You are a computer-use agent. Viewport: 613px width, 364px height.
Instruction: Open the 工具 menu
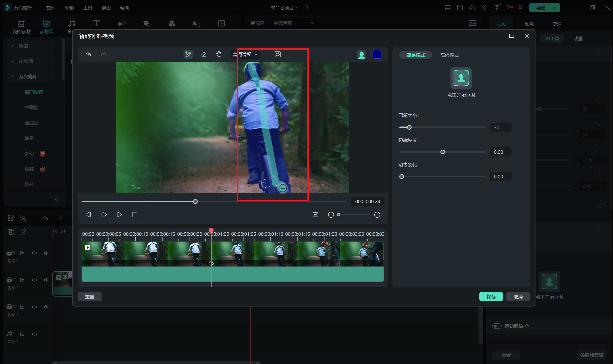(x=88, y=8)
